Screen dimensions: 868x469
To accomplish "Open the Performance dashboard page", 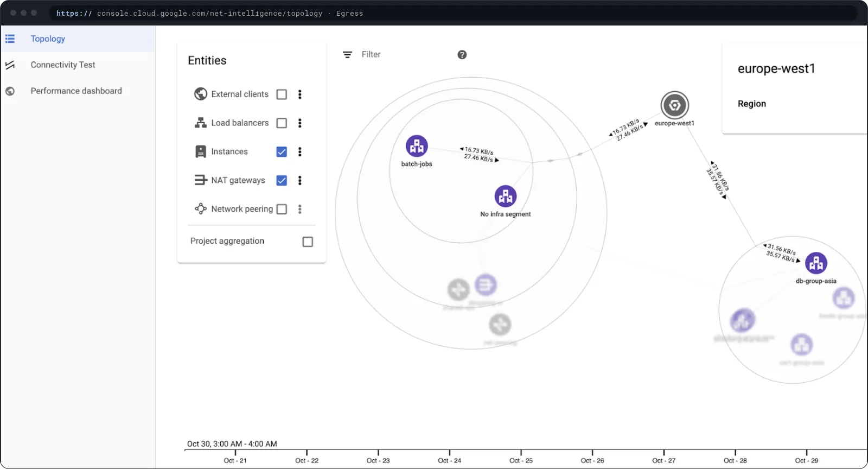I will click(78, 91).
